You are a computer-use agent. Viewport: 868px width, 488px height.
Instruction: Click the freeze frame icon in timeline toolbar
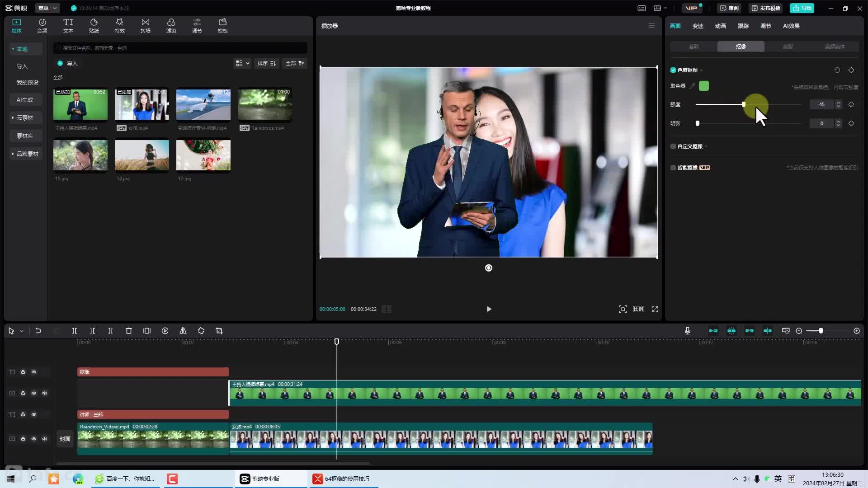[x=147, y=331]
